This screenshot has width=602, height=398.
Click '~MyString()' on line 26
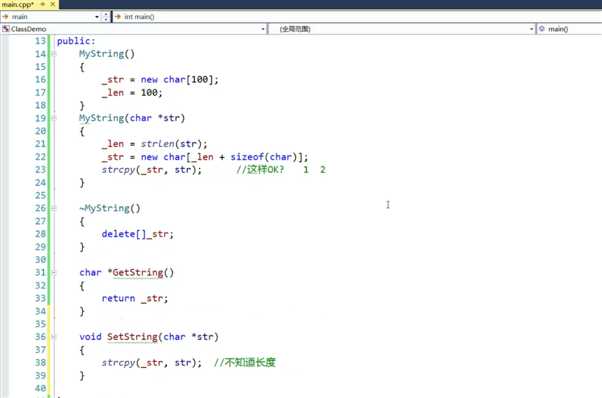tap(110, 208)
